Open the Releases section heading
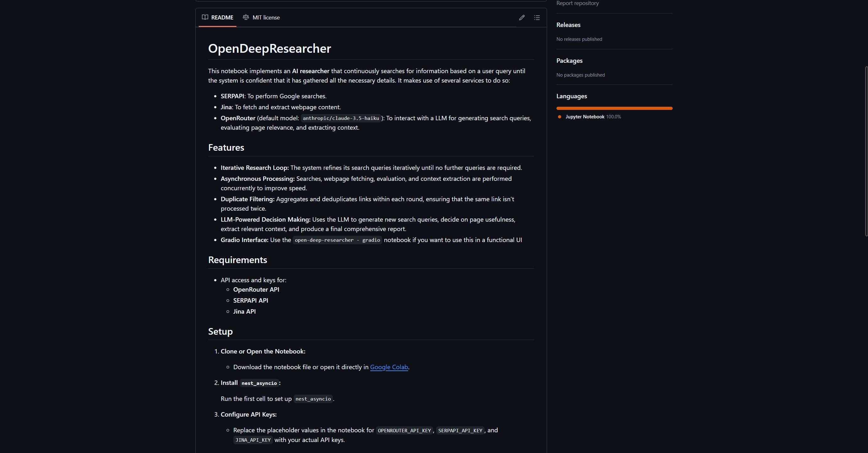868x453 pixels. tap(568, 25)
